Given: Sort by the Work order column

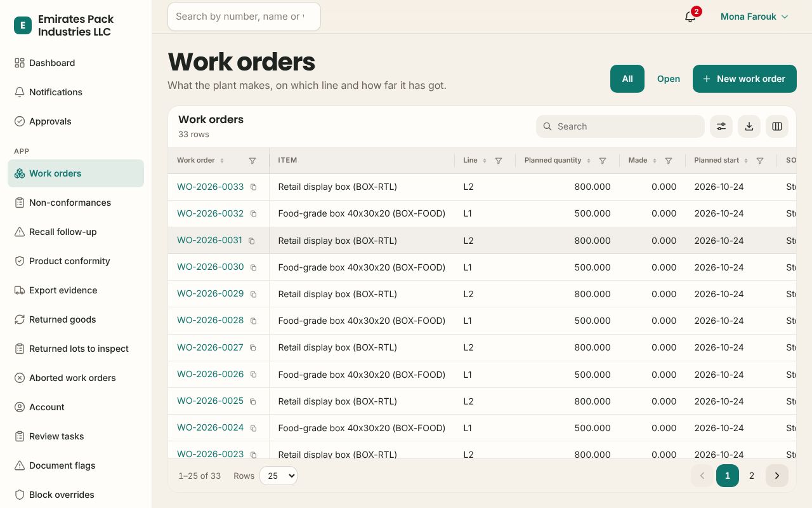Looking at the screenshot, I should [222, 161].
